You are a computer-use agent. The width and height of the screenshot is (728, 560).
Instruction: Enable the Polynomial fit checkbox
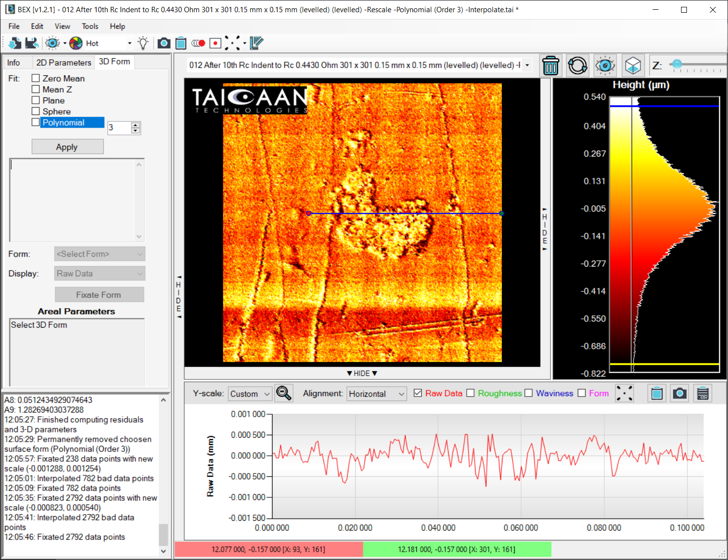pos(36,122)
